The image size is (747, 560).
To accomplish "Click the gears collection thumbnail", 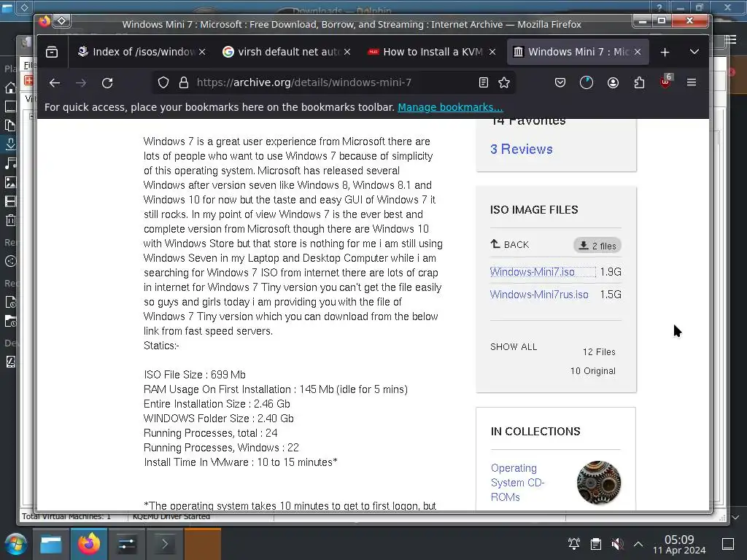I will click(599, 483).
